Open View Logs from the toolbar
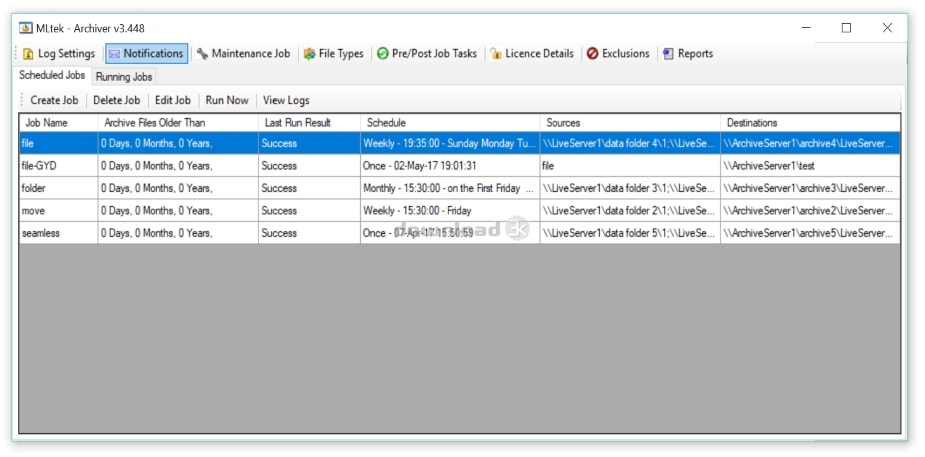This screenshot has height=457, width=925. click(x=285, y=100)
